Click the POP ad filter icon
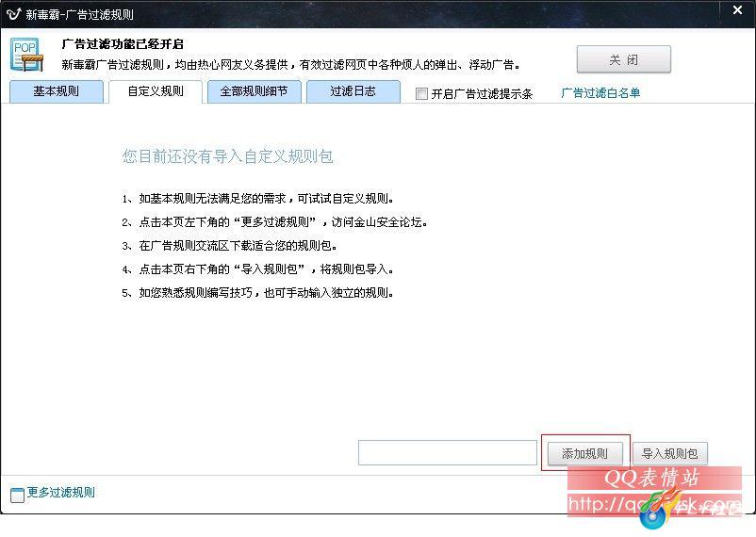The image size is (756, 537). coord(26,55)
